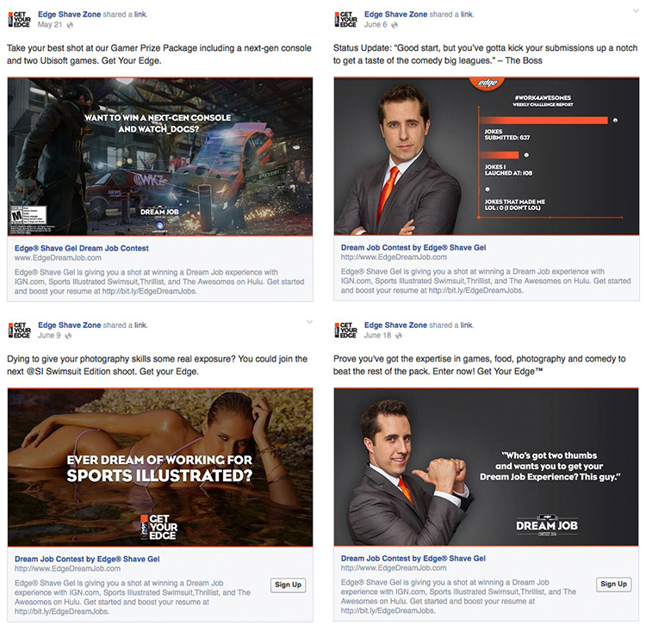Click the globe privacy icon beside June 6
Image resolution: width=646 pixels, height=644 pixels.
click(394, 25)
